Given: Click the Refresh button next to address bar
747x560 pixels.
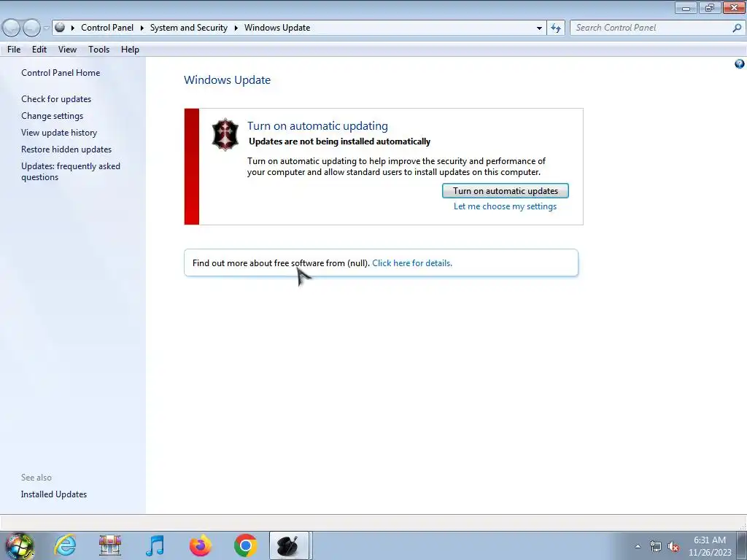Looking at the screenshot, I should 556,28.
